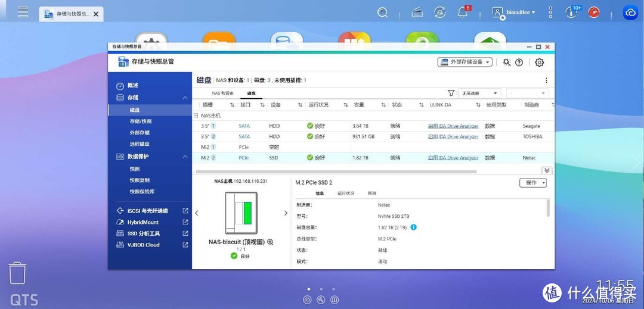Image resolution: width=644 pixels, height=309 pixels.
Task: Open the red dashboard gauge icon
Action: pos(594,13)
